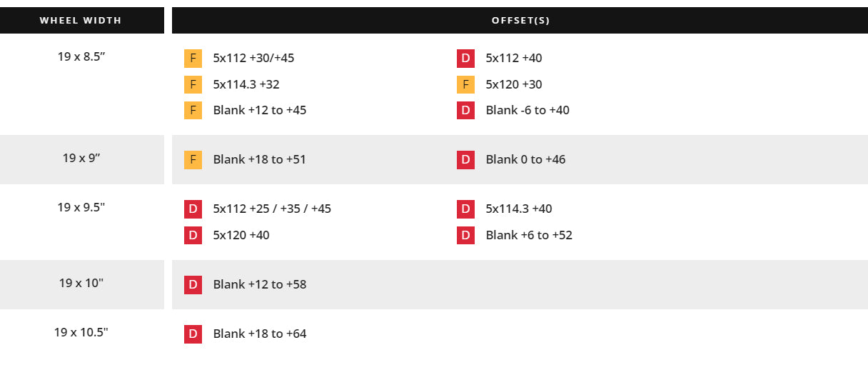Select the WHEEL WIDTH column header

click(81, 20)
